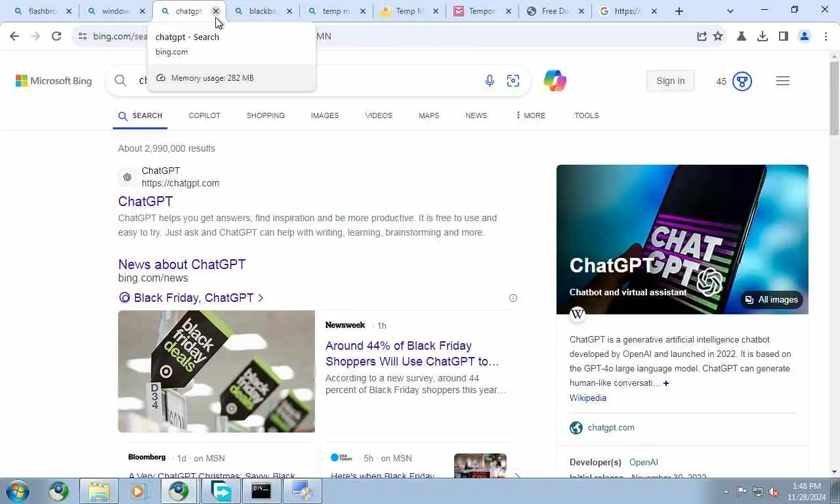Open Chrome Labs flask icon

742,36
